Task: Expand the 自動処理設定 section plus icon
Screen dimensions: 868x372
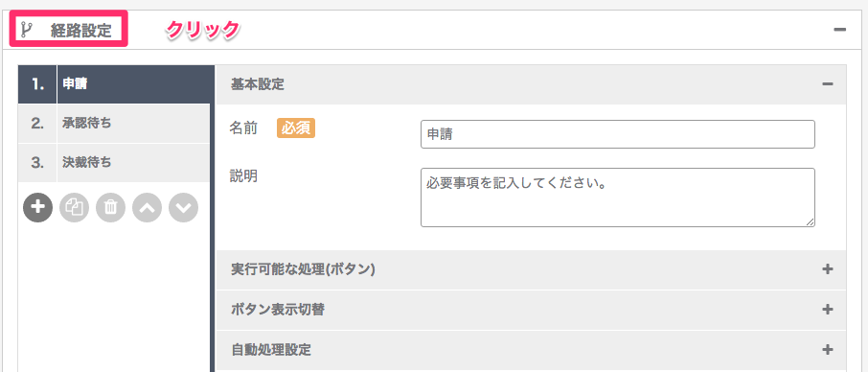Action: coord(828,350)
